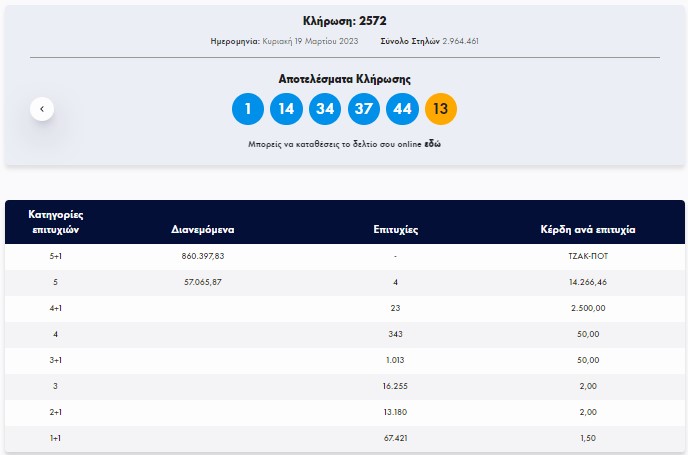The height and width of the screenshot is (455, 688).
Task: Click the blue number 1 ball
Action: tap(248, 109)
